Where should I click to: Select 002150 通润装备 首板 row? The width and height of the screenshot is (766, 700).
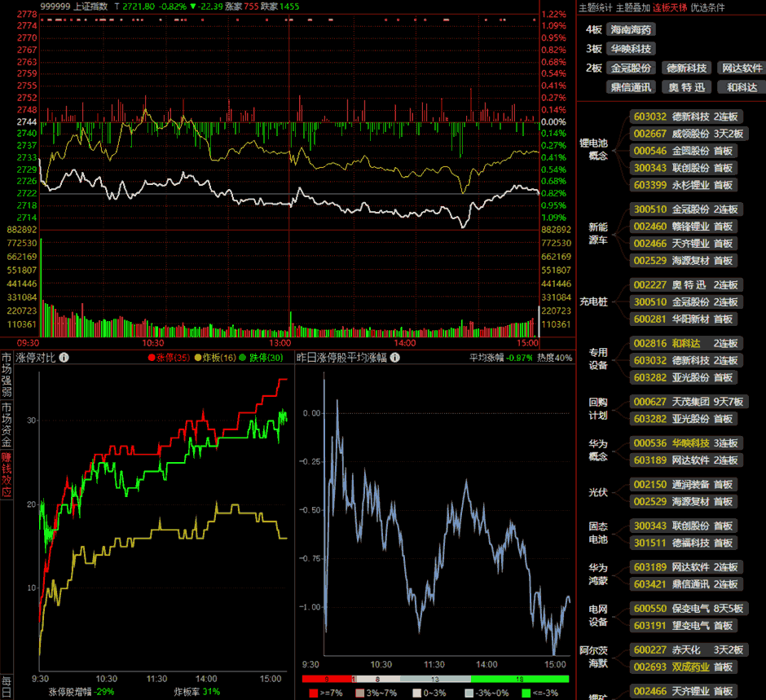[x=683, y=485]
